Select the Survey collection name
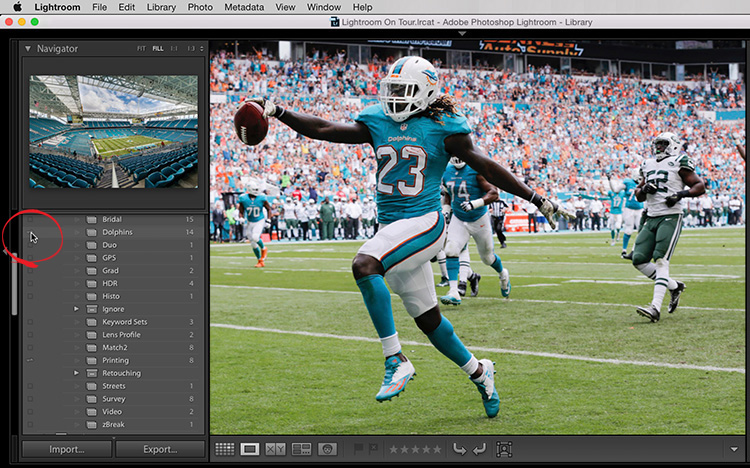This screenshot has height=468, width=750. (113, 399)
